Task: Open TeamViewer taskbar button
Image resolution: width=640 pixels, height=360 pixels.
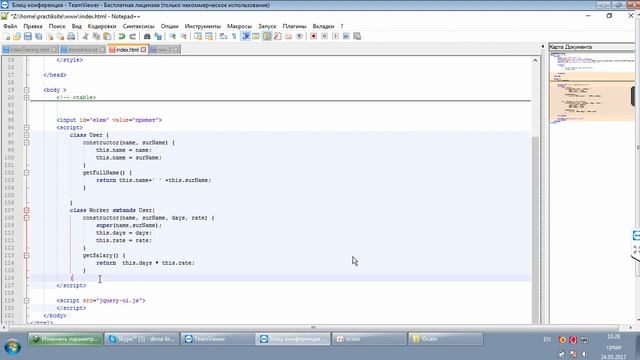Action: (x=218, y=339)
